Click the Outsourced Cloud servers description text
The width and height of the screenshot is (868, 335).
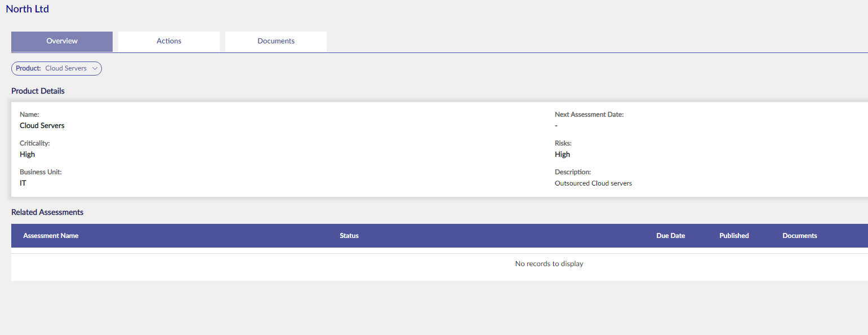[593, 183]
